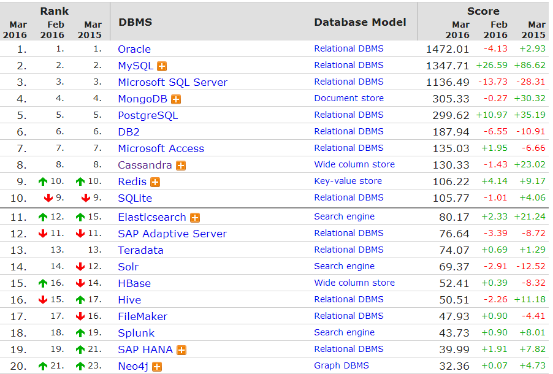The image size is (553, 374).
Task: Open Search engine link in Elasticsearch row
Action: point(344,217)
